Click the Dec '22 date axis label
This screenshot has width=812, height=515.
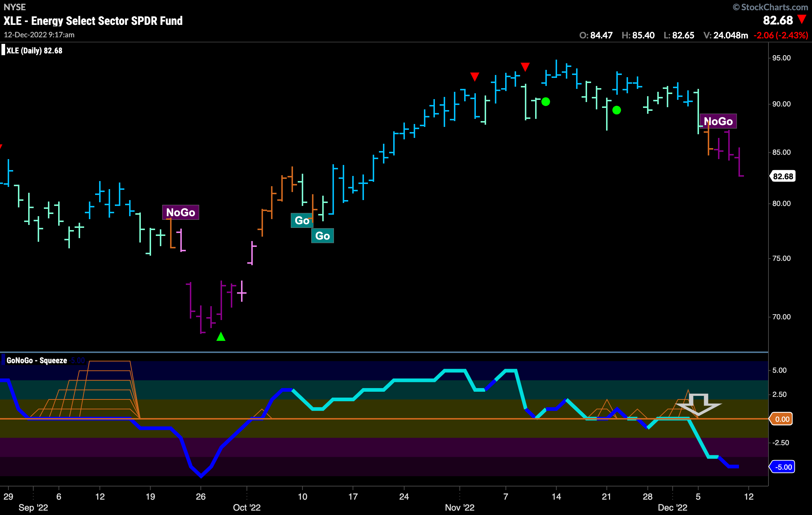[x=673, y=507]
